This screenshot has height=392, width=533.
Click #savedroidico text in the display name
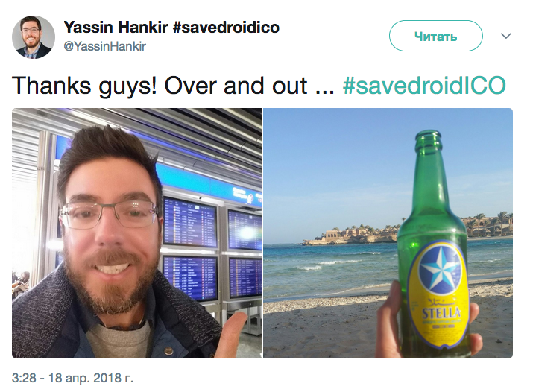pos(226,27)
